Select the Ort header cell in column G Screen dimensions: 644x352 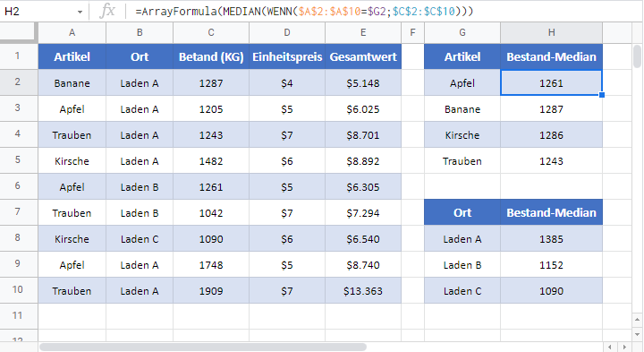click(462, 212)
